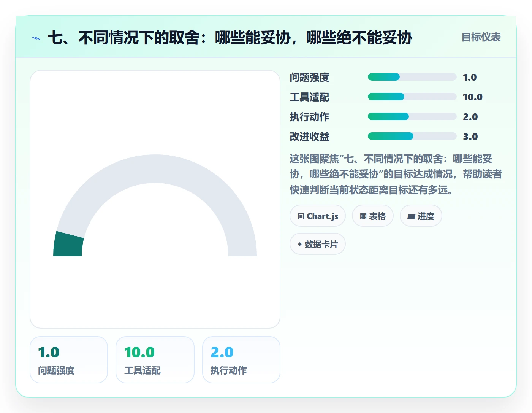Click the 改进收益 row label
This screenshot has height=413, width=532.
click(309, 137)
